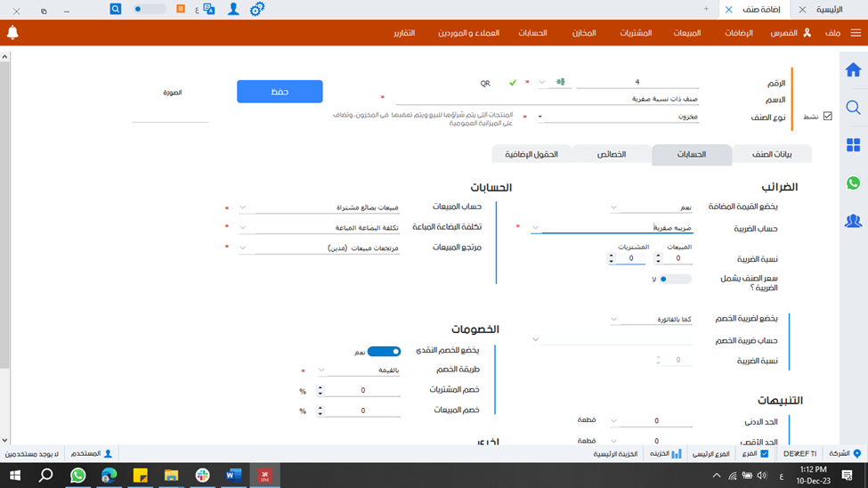Open Microsoft Edge from the taskbar
The width and height of the screenshot is (868, 488).
click(x=109, y=476)
